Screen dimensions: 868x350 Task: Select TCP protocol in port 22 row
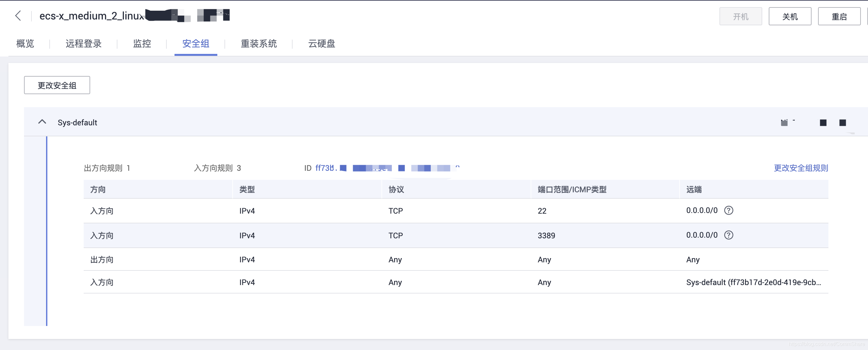[396, 211]
